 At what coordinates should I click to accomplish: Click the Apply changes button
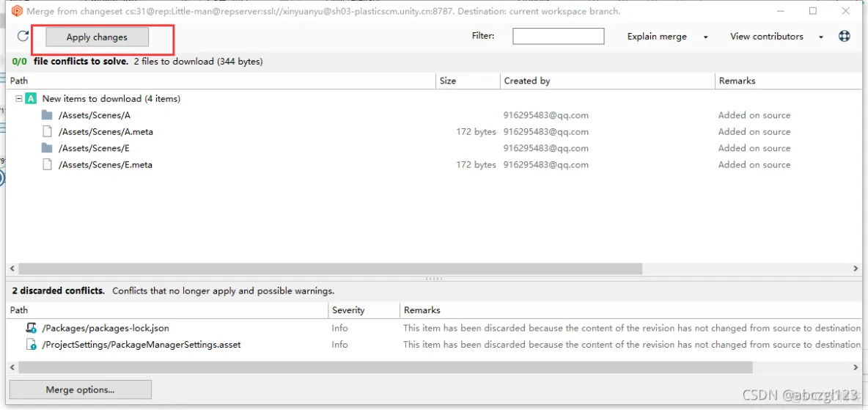point(97,37)
